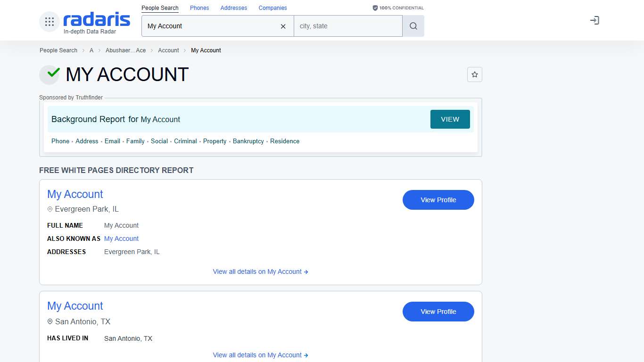644x362 pixels.
Task: Open the apps grid icon beside the logo
Action: click(x=49, y=21)
